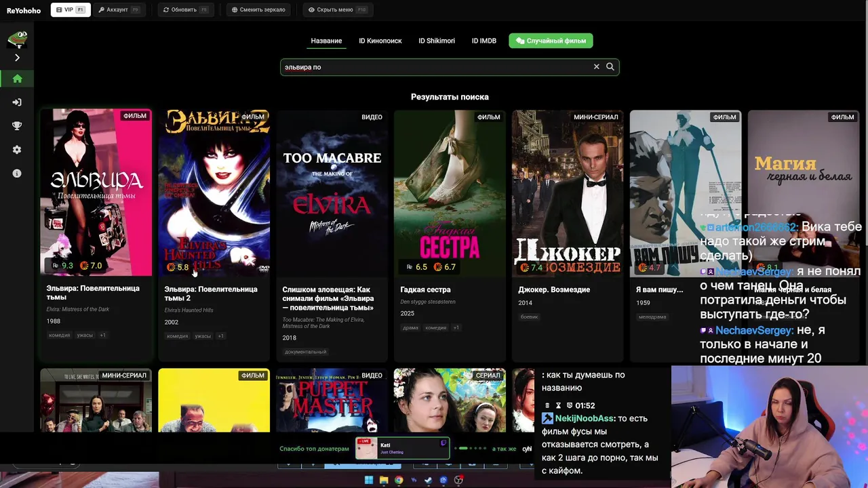
Task: Open the yellow ФИЛЬМ poster in second row
Action: click(x=214, y=400)
